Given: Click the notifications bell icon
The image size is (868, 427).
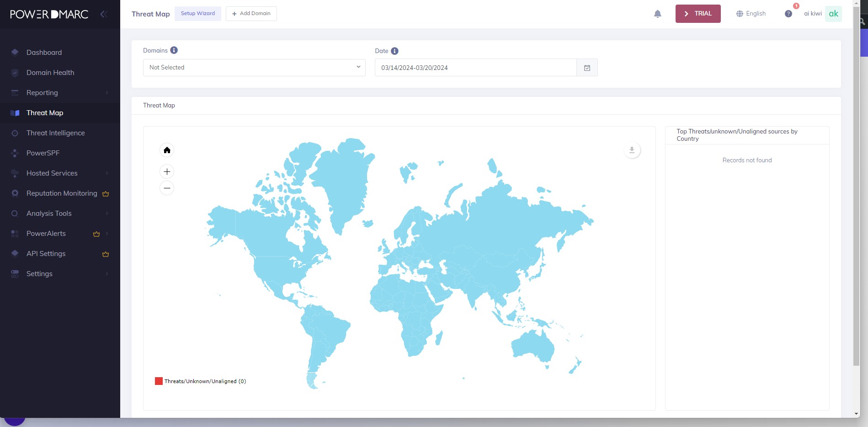Looking at the screenshot, I should coord(657,14).
